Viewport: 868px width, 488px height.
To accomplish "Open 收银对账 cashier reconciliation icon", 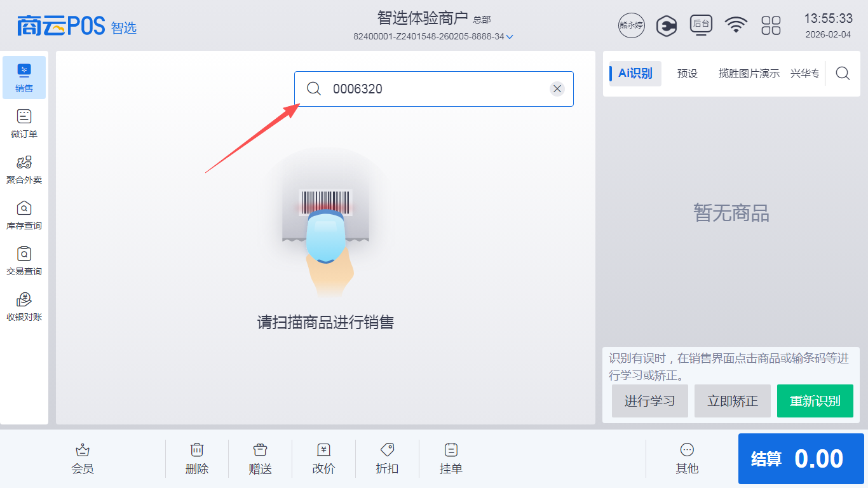I will pyautogui.click(x=24, y=306).
